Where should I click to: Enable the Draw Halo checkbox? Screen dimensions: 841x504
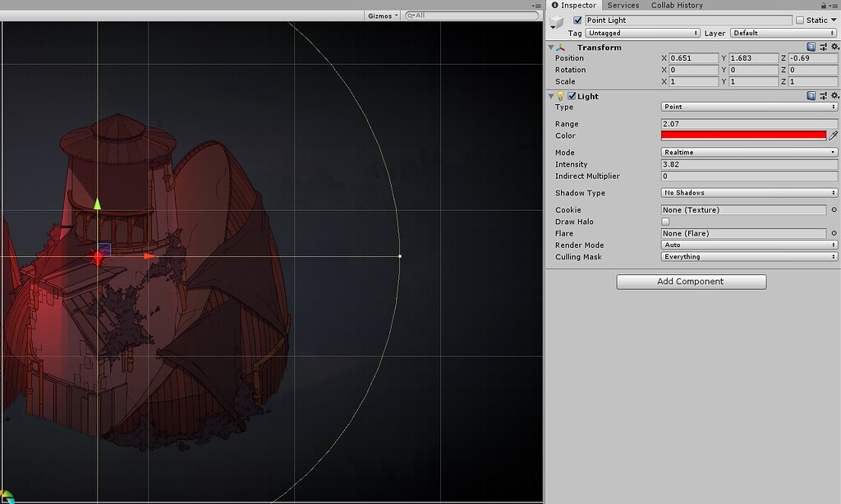click(x=665, y=221)
